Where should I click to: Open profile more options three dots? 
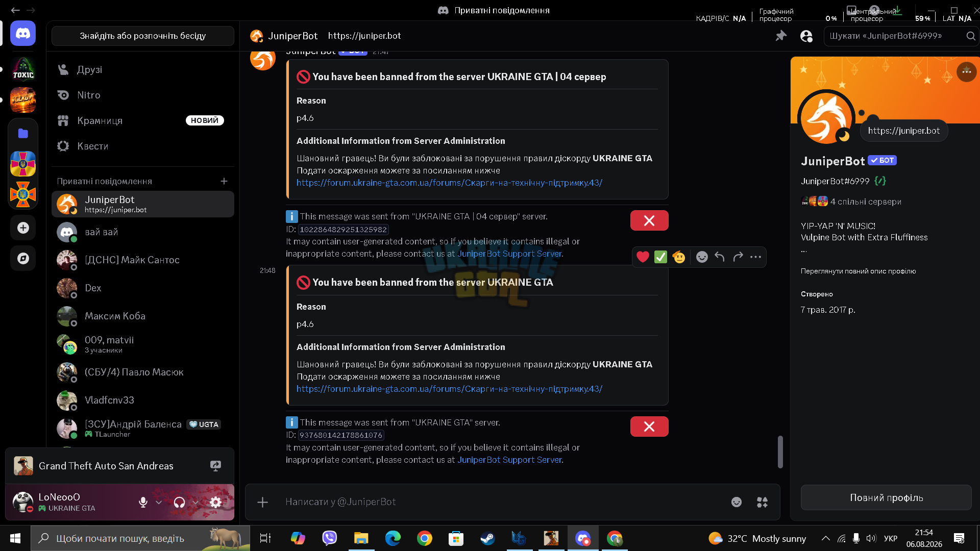point(967,71)
